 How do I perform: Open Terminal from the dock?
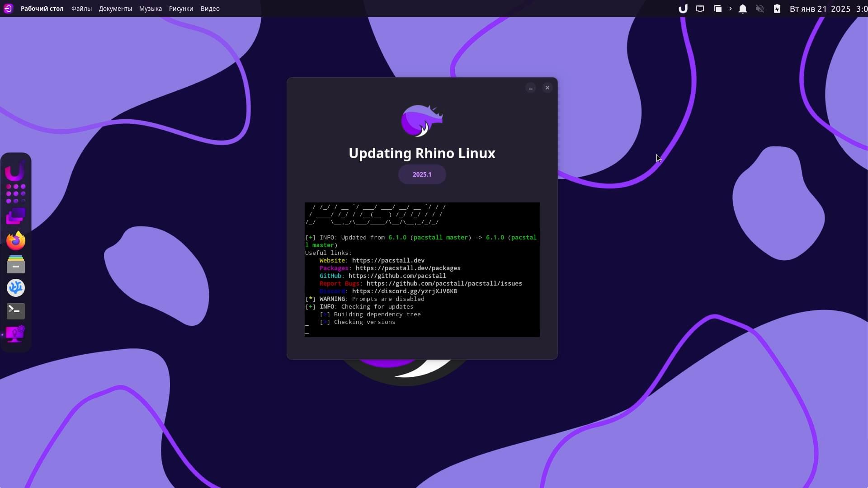(16, 311)
